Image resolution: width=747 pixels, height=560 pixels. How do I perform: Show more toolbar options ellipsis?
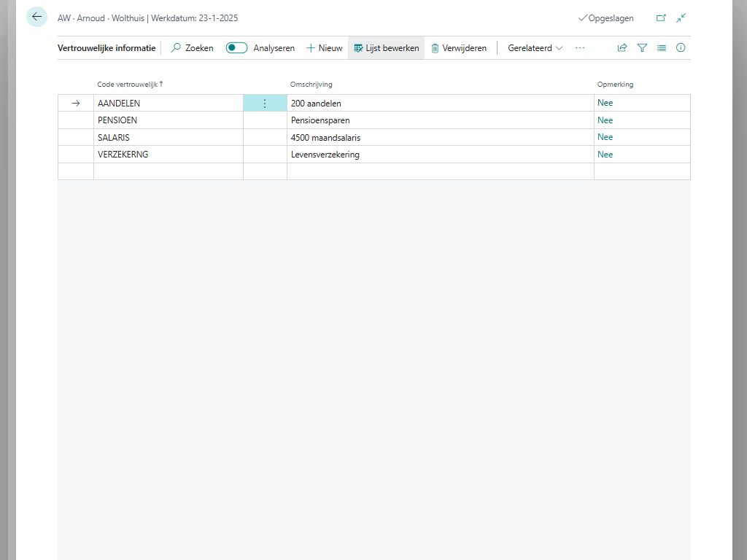[580, 48]
